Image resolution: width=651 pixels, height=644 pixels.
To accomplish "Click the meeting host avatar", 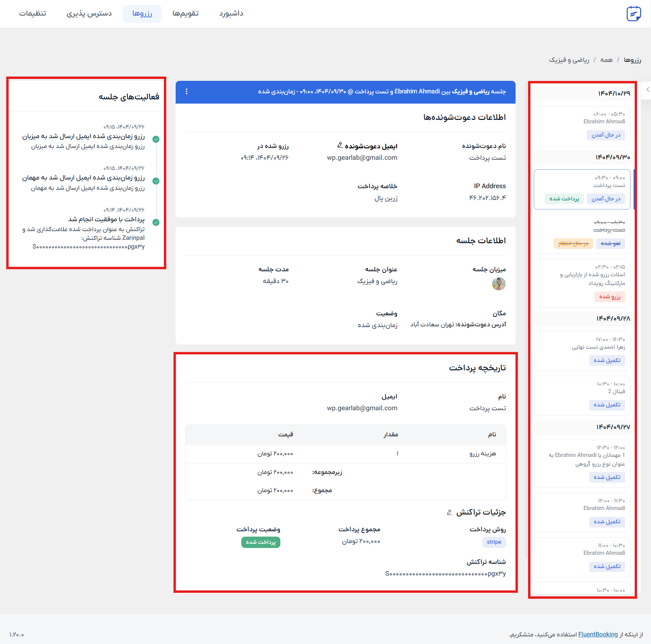I will [498, 283].
